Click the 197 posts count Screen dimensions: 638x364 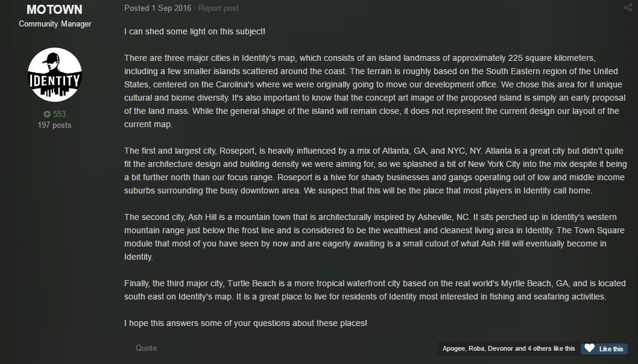tap(54, 125)
